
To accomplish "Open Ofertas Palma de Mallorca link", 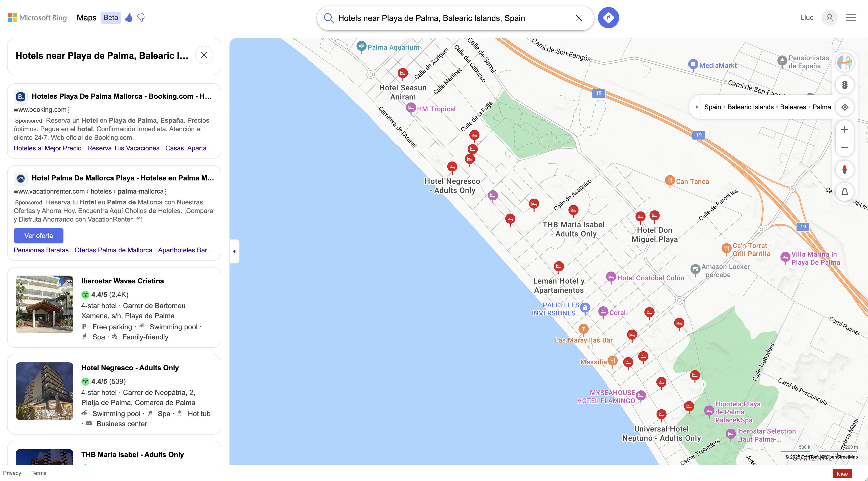I will click(113, 250).
